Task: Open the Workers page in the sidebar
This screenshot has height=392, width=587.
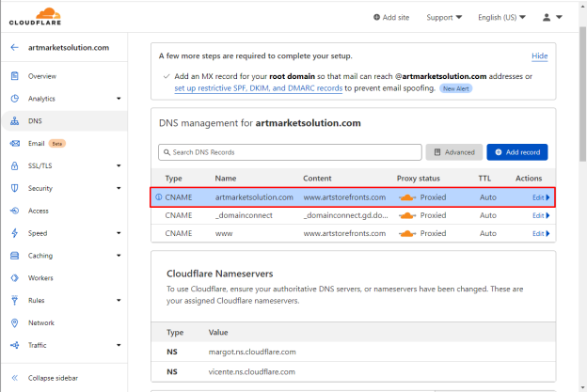Action: point(40,278)
